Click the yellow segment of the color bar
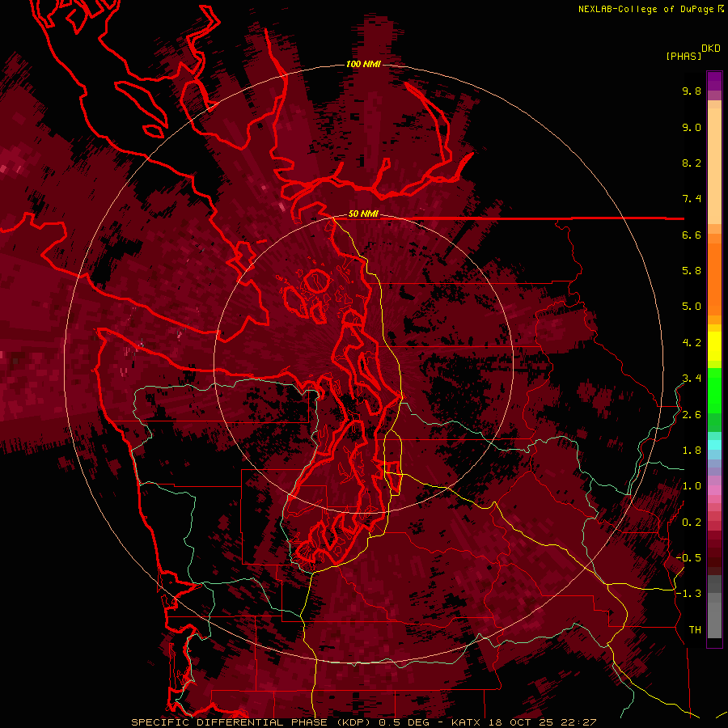Screen dimensions: 728x728 tap(714, 346)
